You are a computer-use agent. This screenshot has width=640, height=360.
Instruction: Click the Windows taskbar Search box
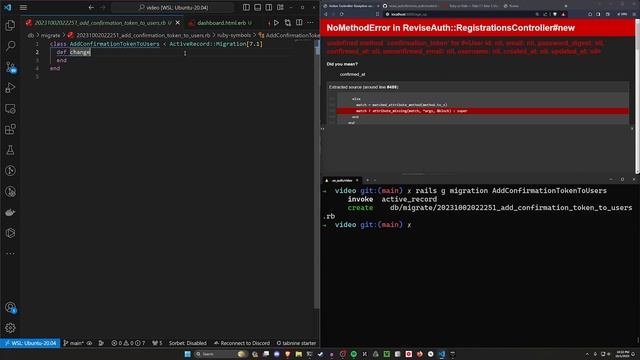pos(220,354)
